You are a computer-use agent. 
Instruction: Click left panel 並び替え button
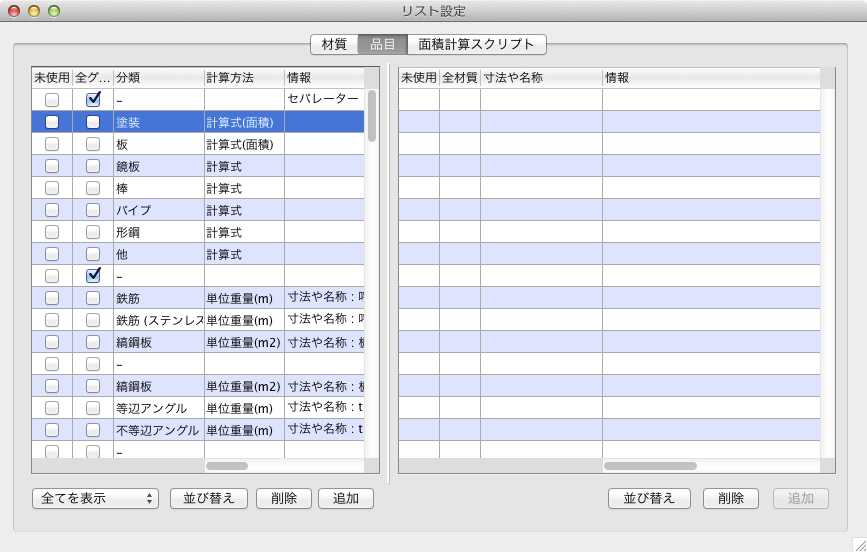209,498
